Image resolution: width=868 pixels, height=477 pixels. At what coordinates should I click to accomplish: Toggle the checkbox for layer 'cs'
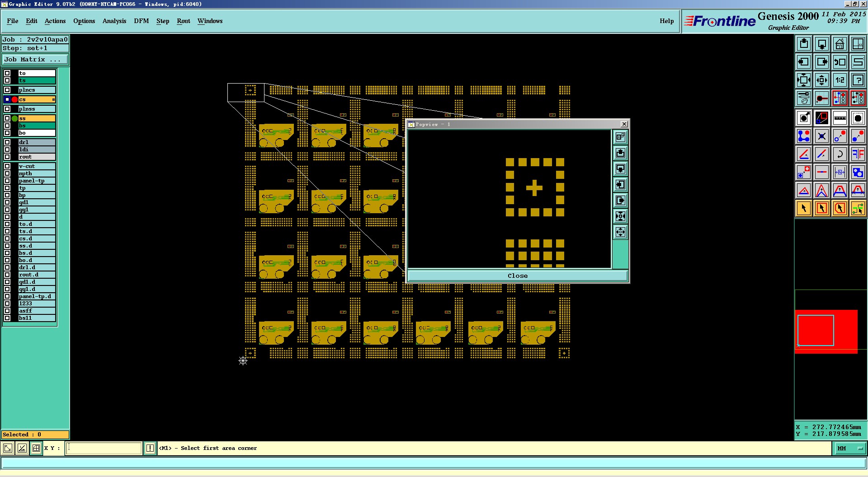coord(7,99)
